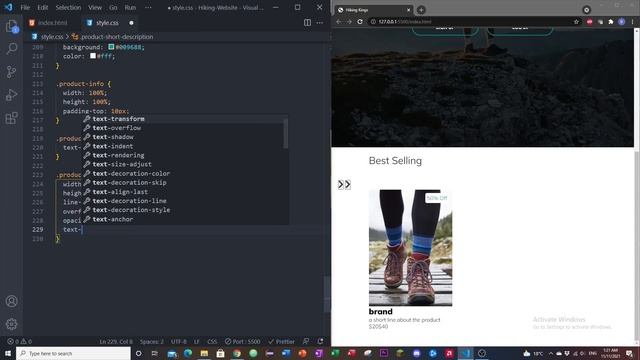Open the Run and Debug view

pos(11,95)
